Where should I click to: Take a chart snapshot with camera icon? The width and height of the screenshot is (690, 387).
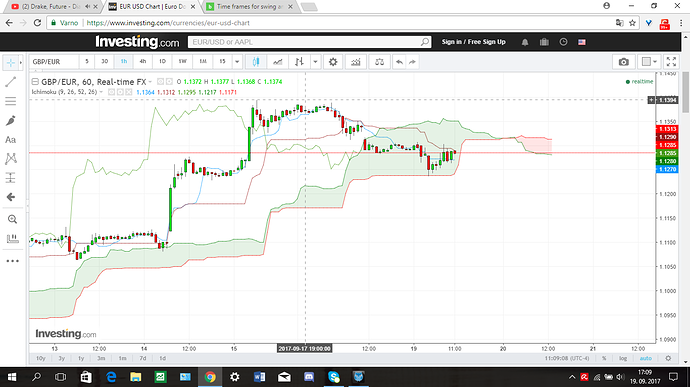pos(624,62)
